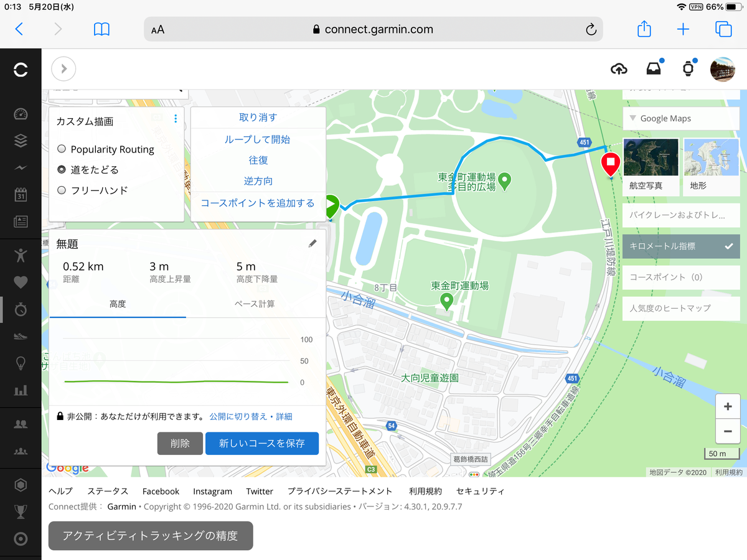This screenshot has height=560, width=747.
Task: Open the hexagon badges icon
Action: point(21,485)
